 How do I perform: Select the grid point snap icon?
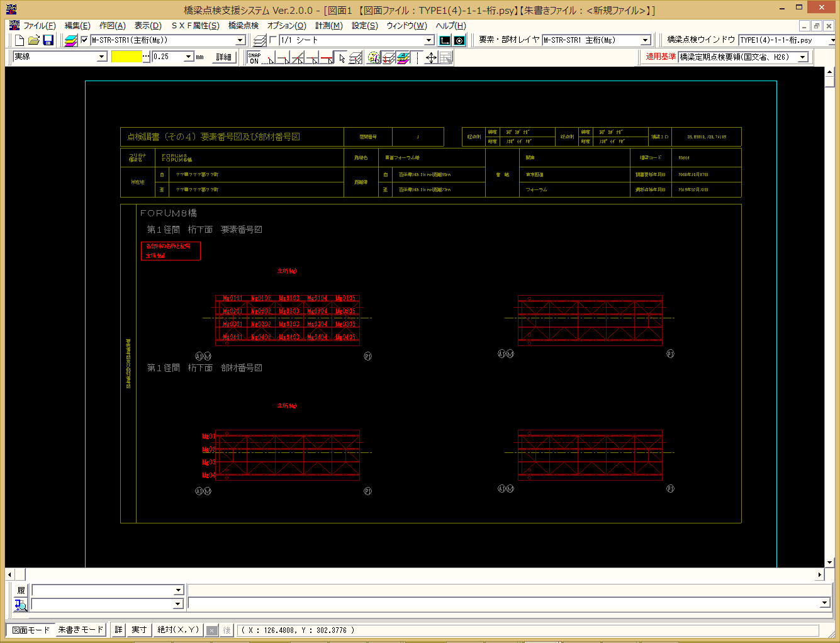click(x=269, y=58)
